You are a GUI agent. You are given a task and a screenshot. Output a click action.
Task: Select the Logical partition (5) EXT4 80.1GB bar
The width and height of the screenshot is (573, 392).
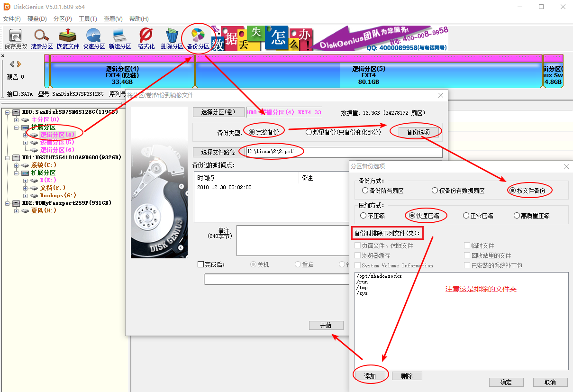point(369,71)
